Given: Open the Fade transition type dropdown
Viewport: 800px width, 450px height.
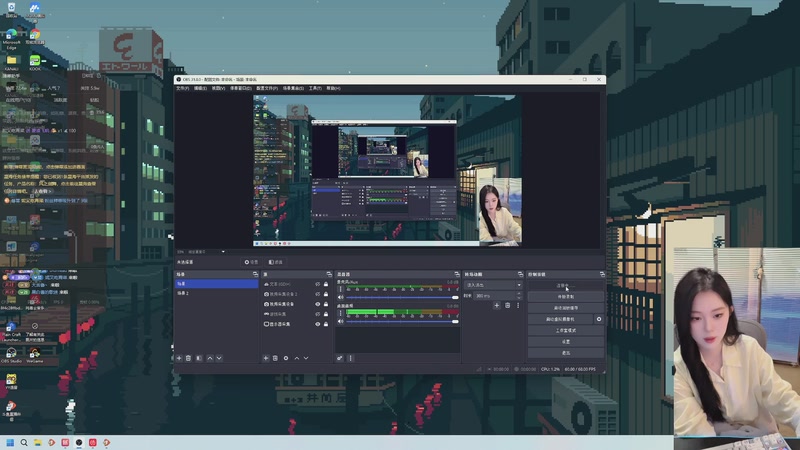Looking at the screenshot, I should click(x=493, y=285).
